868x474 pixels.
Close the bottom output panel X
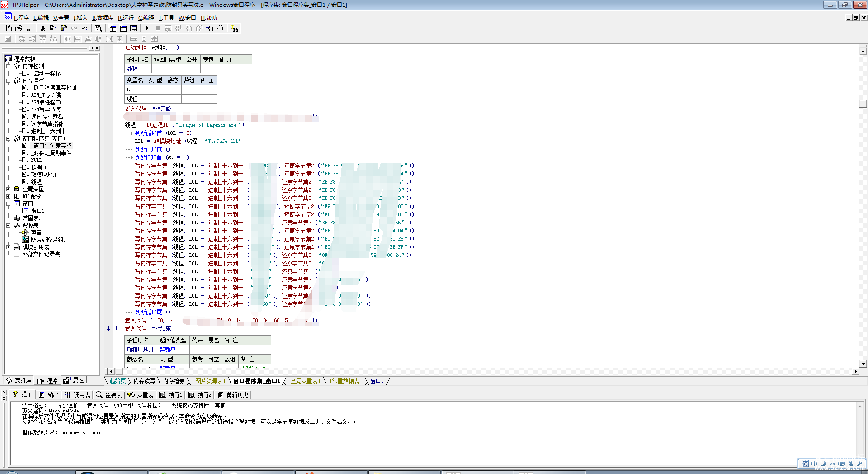click(x=4, y=393)
